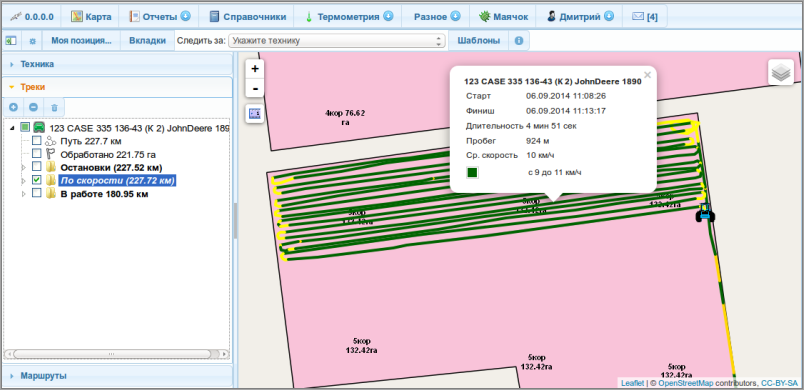The image size is (804, 390).
Task: Click the green vehicle icon in the tree
Action: coord(39,127)
